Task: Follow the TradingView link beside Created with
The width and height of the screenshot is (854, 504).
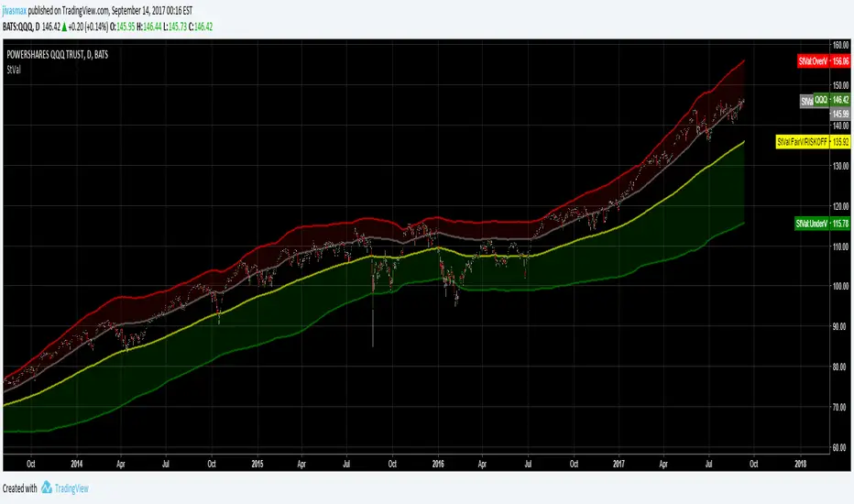Action: point(71,488)
